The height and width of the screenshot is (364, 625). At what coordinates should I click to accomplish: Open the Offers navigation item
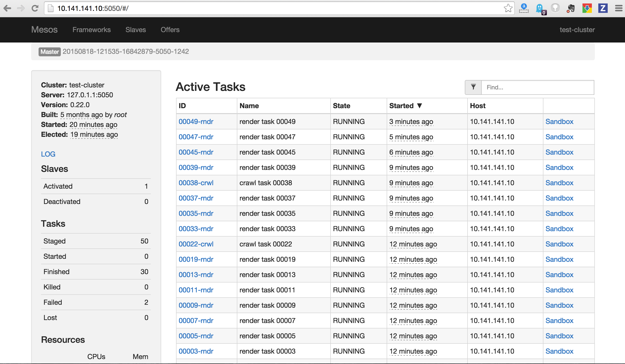pos(170,30)
